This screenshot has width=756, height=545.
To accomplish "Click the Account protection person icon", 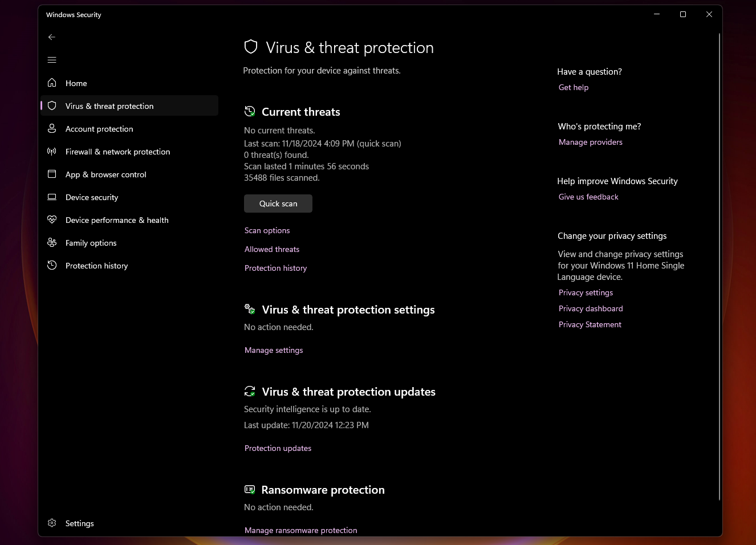I will point(52,128).
